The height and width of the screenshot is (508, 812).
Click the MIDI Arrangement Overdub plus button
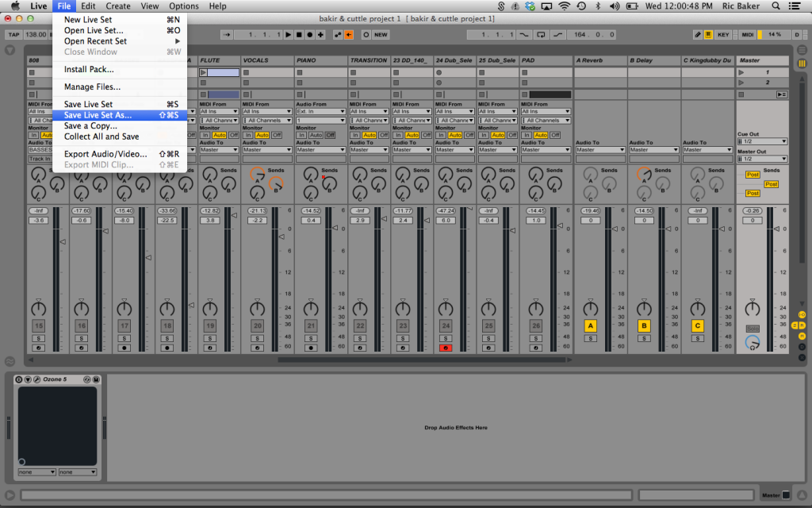(320, 35)
